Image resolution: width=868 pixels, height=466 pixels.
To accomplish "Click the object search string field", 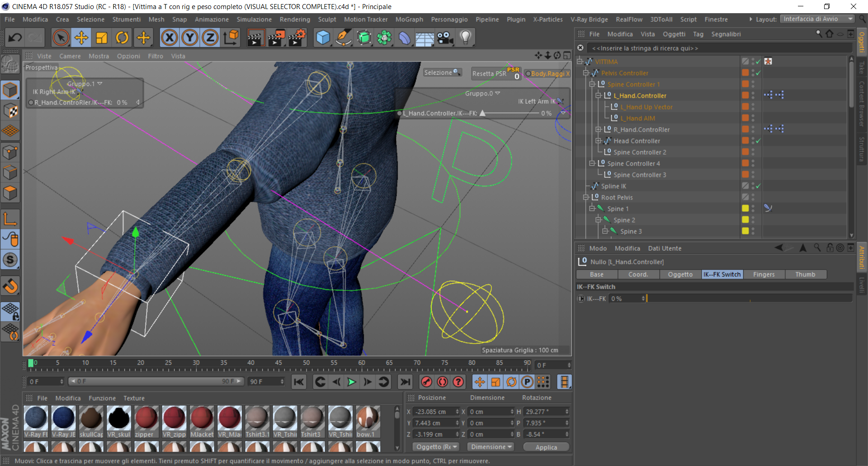I will click(x=719, y=48).
